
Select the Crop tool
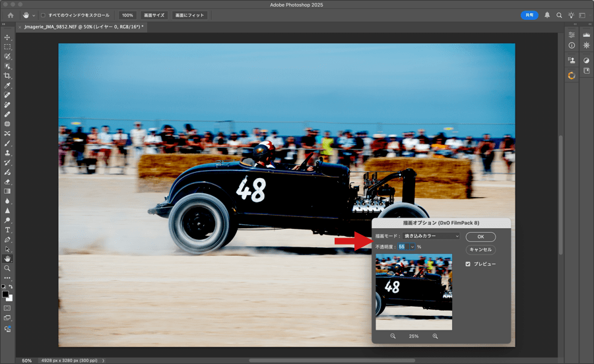(7, 76)
